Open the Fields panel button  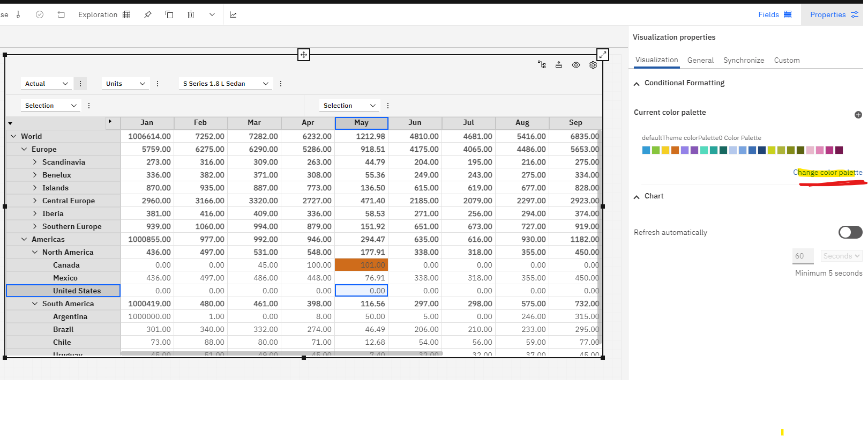[x=775, y=14]
